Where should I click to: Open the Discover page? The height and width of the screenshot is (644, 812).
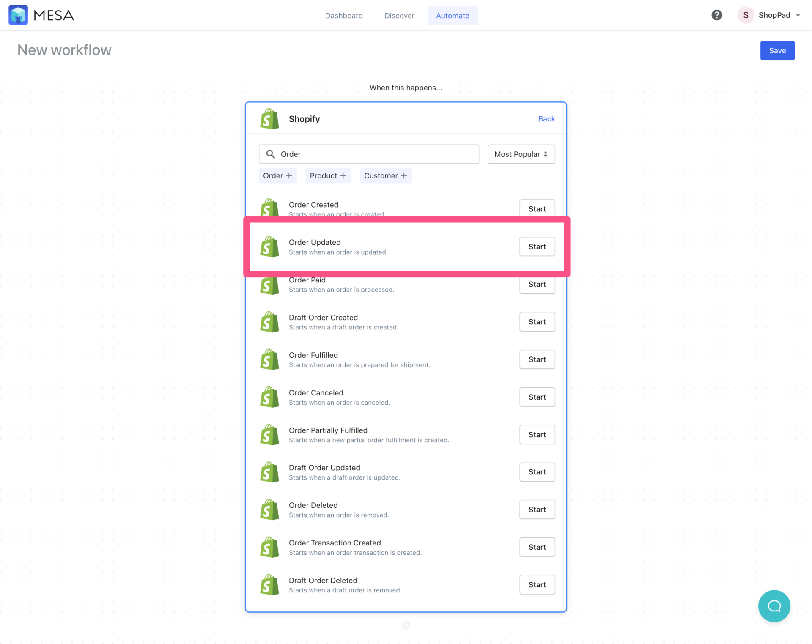(x=399, y=15)
